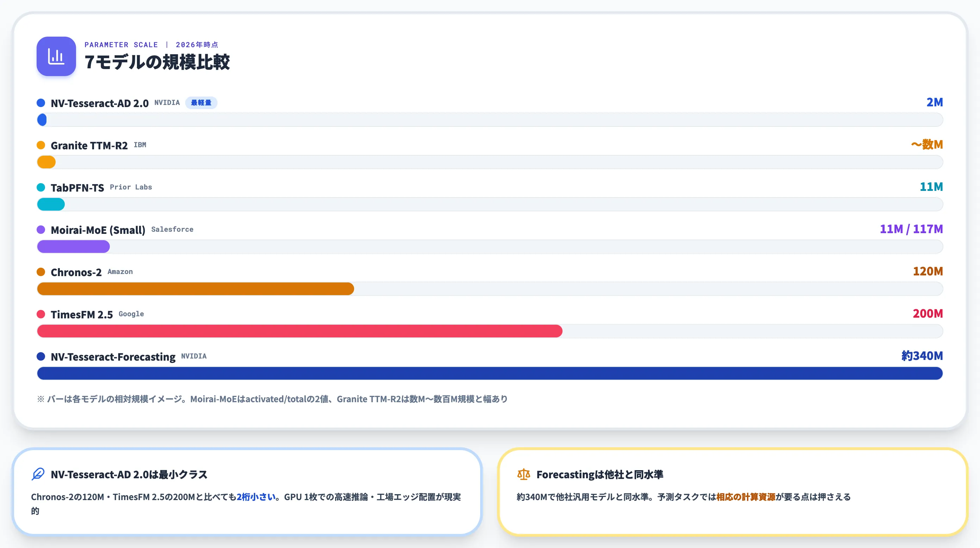
Task: Click the TabPFN-TS cyan bar
Action: point(51,204)
